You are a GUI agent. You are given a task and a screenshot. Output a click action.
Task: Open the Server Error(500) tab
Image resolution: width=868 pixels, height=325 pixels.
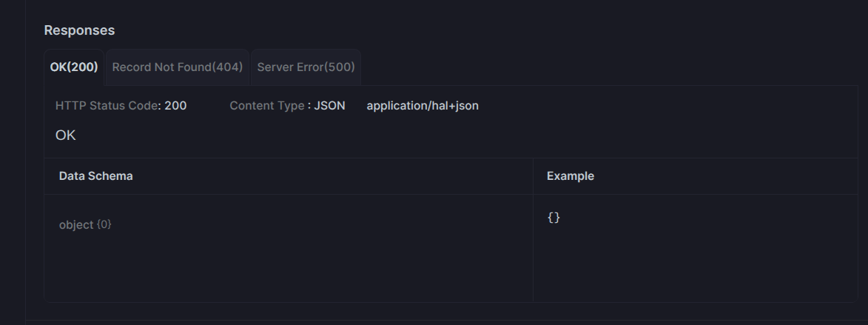pyautogui.click(x=306, y=67)
